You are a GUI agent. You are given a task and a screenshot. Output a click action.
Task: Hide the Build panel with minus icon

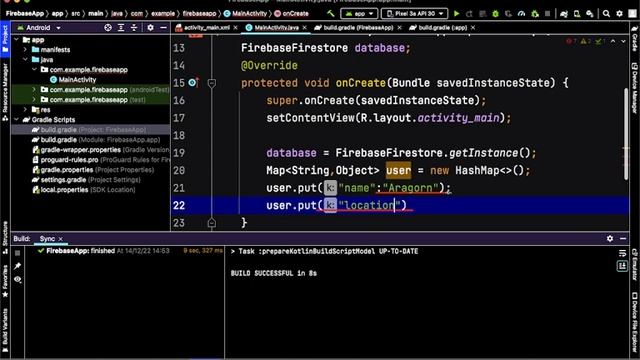pyautogui.click(x=623, y=238)
